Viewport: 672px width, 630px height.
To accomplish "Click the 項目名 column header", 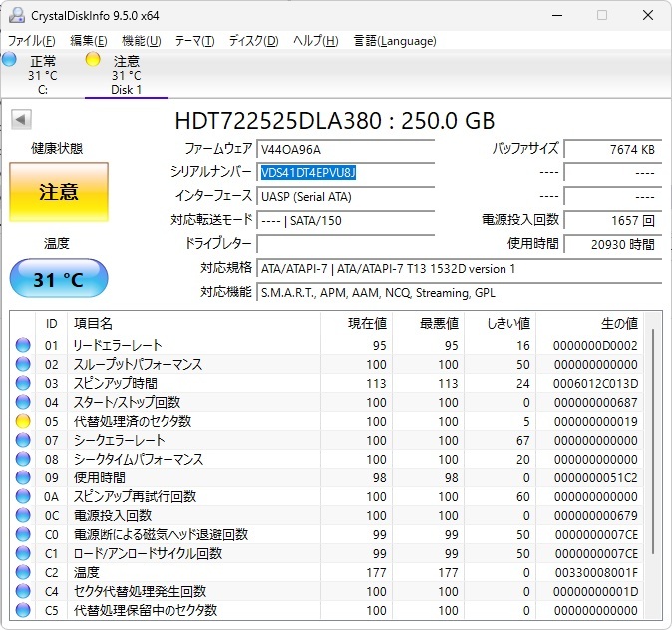I will (x=193, y=324).
